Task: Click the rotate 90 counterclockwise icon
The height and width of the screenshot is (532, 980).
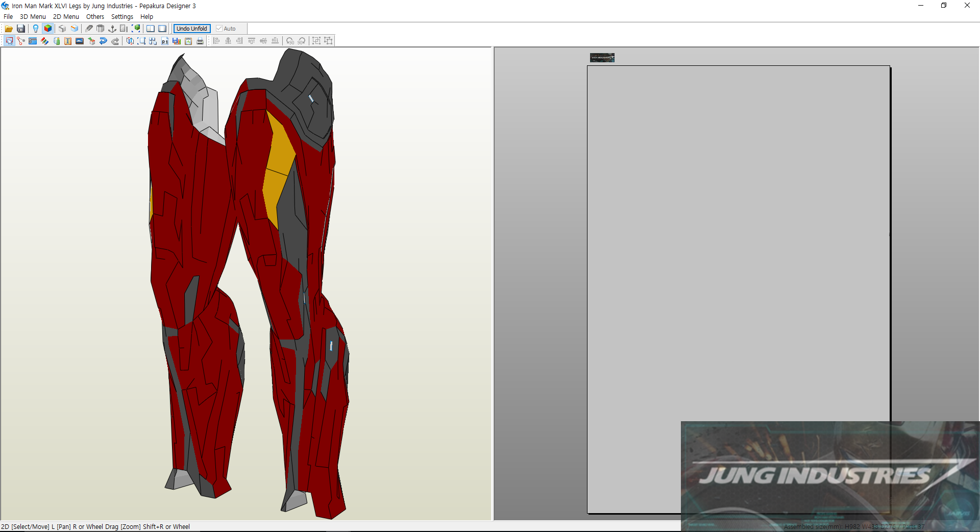Action: 290,41
